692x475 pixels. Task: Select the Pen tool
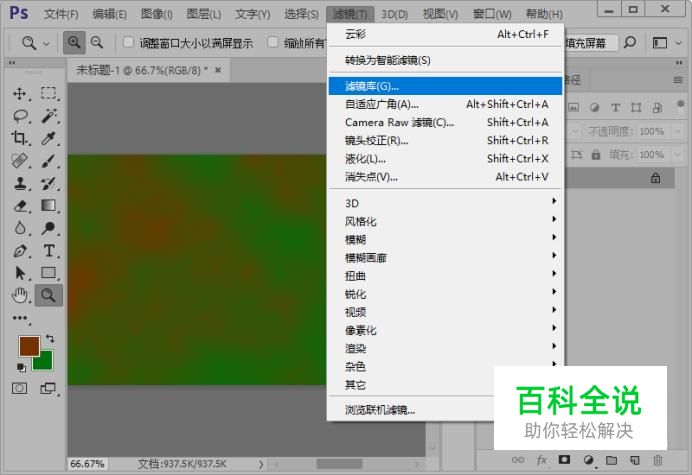[19, 251]
